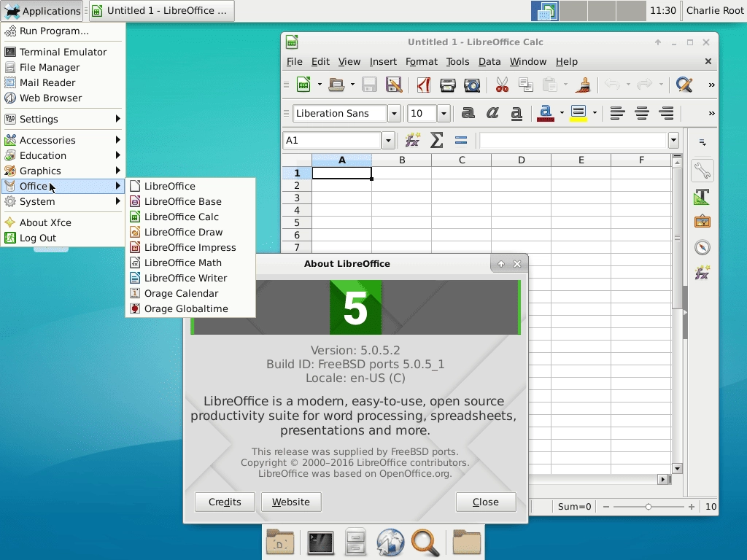Open the Data menu

[489, 61]
